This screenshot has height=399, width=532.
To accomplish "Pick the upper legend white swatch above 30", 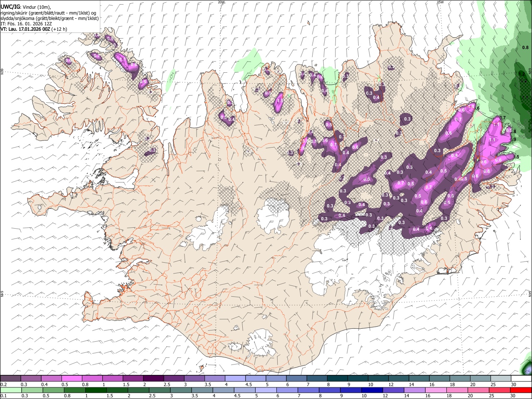I will [x=521, y=379].
